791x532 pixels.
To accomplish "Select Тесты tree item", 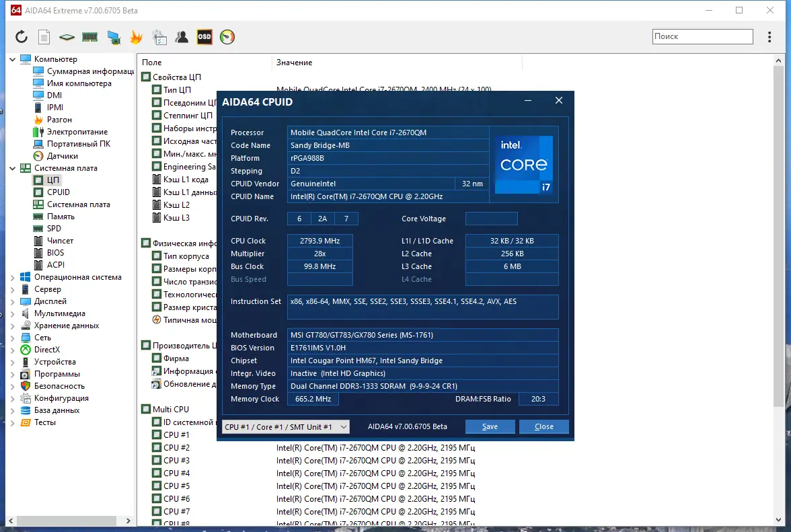I will pos(38,422).
